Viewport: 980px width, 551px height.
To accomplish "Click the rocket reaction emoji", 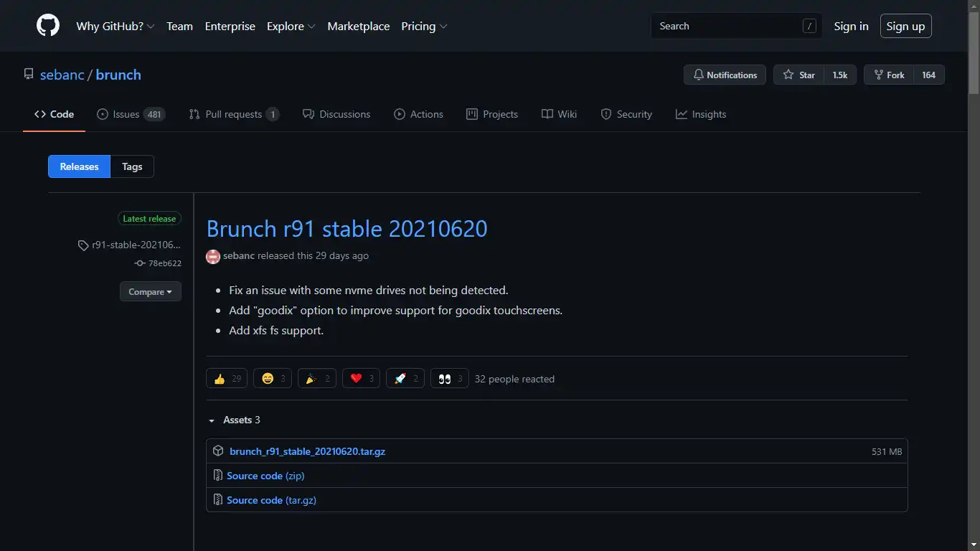I will (x=400, y=379).
